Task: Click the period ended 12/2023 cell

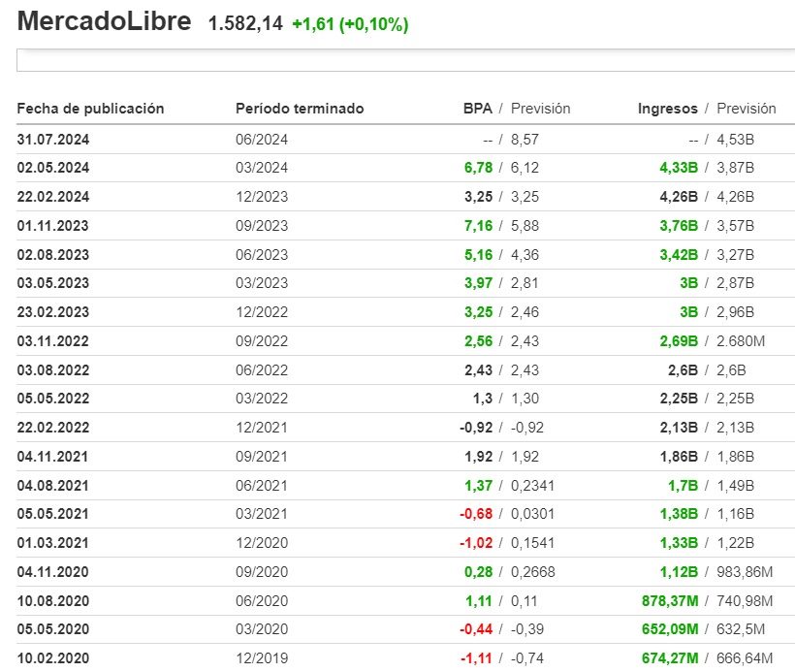Action: tap(262, 197)
